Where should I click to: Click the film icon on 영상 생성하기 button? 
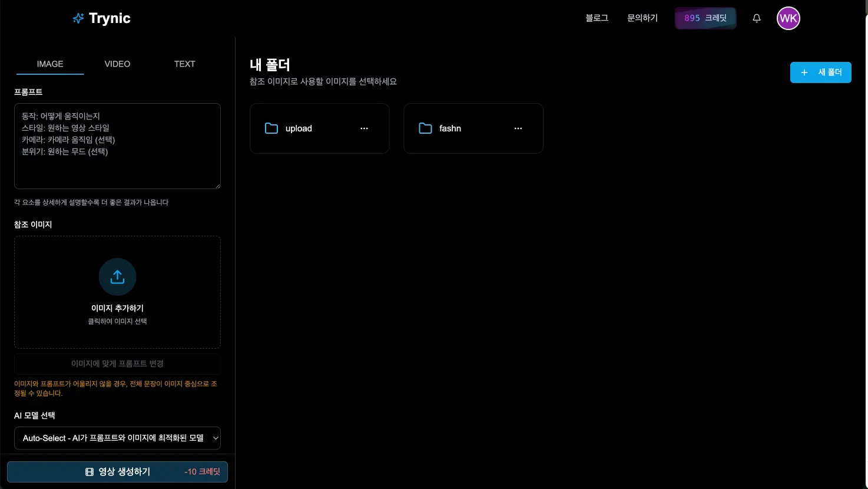point(90,471)
